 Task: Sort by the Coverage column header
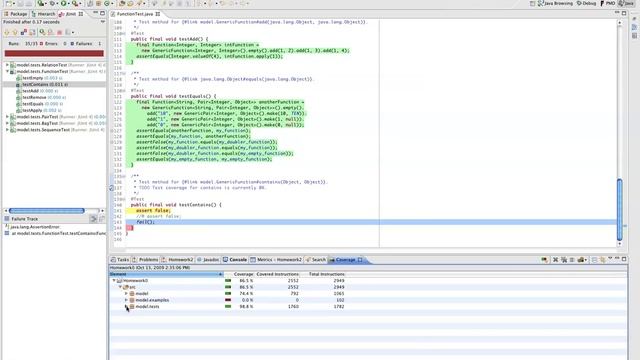243,274
